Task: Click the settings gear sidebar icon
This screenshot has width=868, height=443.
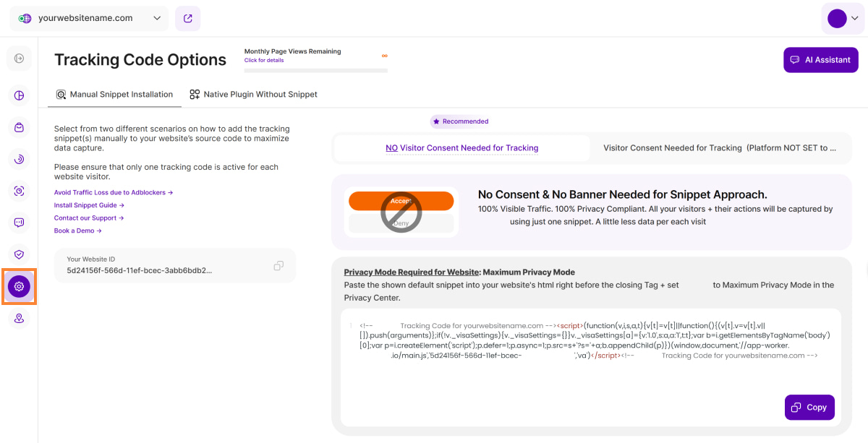Action: [x=19, y=286]
